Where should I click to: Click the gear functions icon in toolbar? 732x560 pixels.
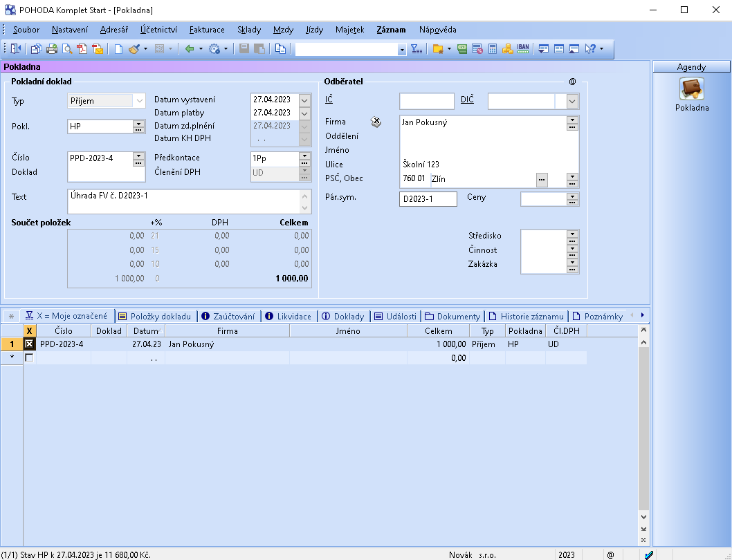coord(214,48)
